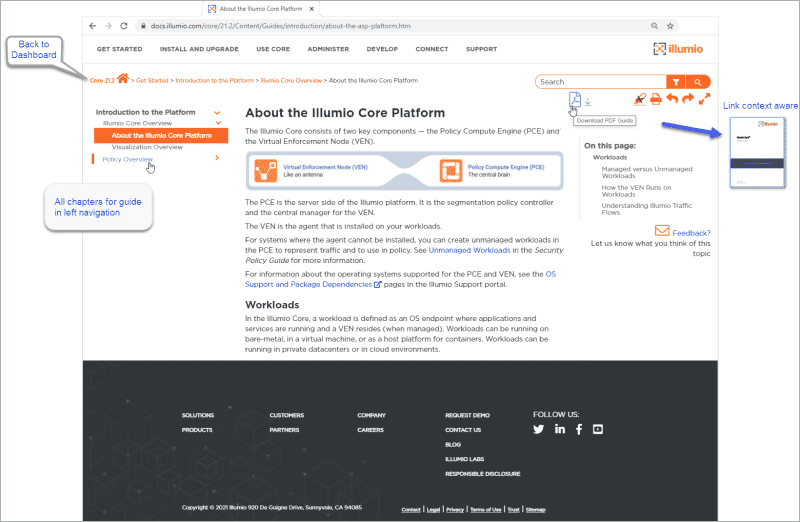Viewport: 800px width, 522px height.
Task: Jump to How the VEN Runs on Workloads
Action: point(636,191)
